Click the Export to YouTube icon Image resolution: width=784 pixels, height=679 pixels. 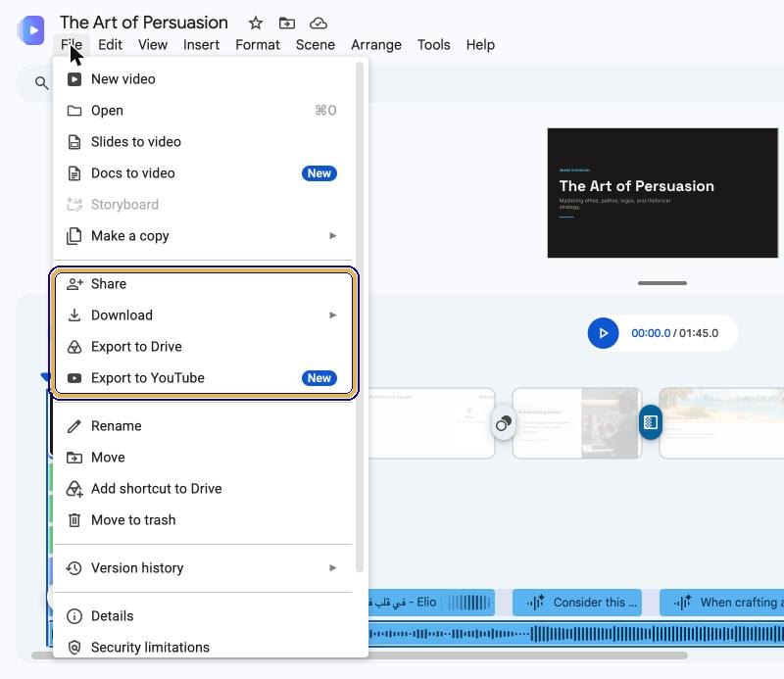[x=74, y=378]
